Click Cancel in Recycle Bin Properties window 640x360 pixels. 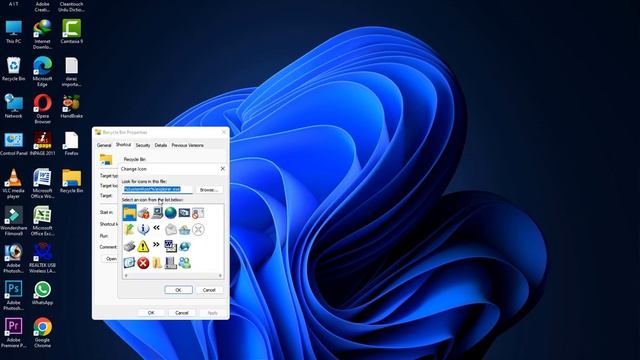(x=182, y=313)
